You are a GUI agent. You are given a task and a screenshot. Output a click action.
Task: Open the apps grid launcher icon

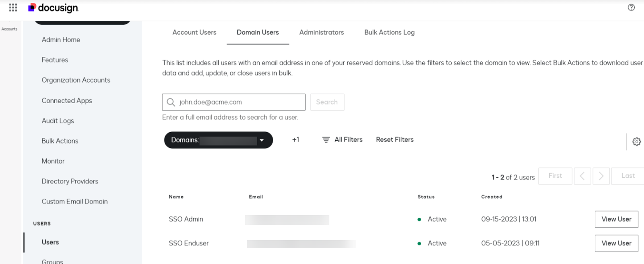[x=13, y=8]
